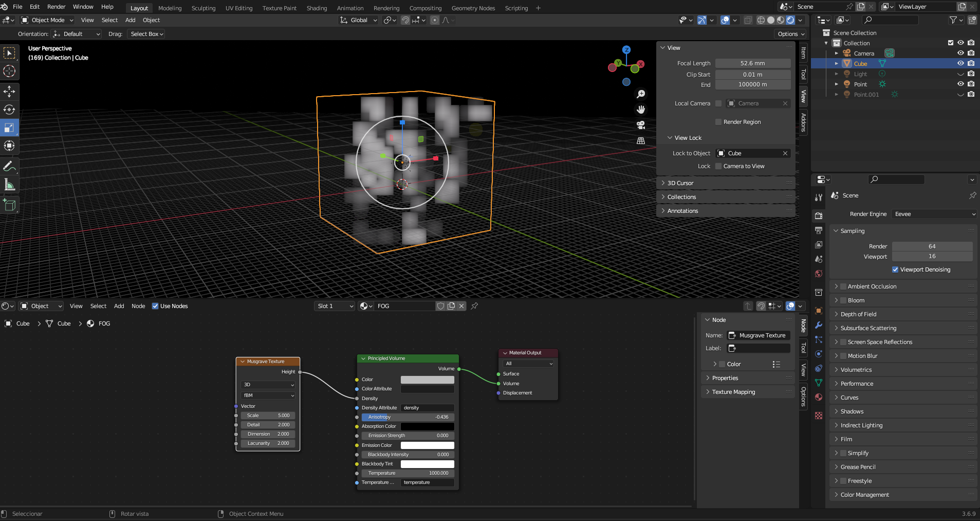
Task: Click the viewport Options button
Action: tap(790, 34)
